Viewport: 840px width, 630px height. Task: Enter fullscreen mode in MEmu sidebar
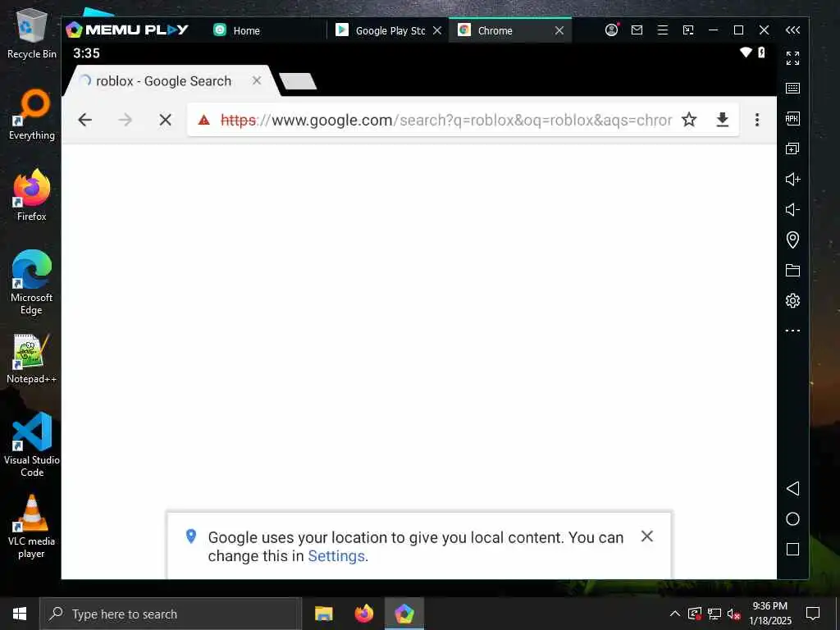[x=792, y=58]
